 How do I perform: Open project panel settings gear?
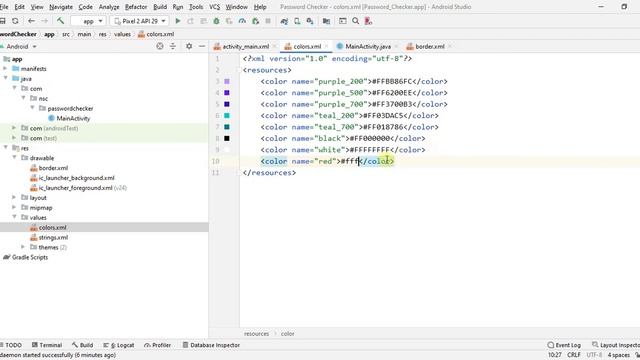[x=189, y=47]
